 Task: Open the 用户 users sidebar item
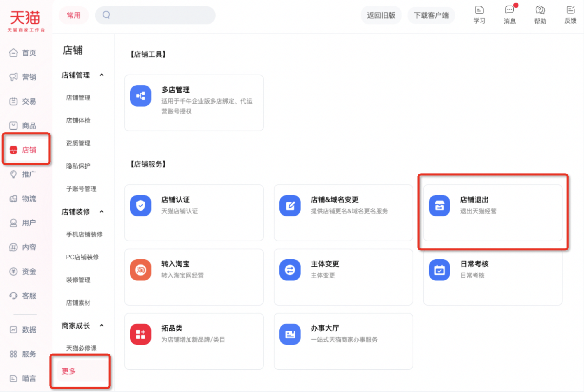[x=23, y=223]
